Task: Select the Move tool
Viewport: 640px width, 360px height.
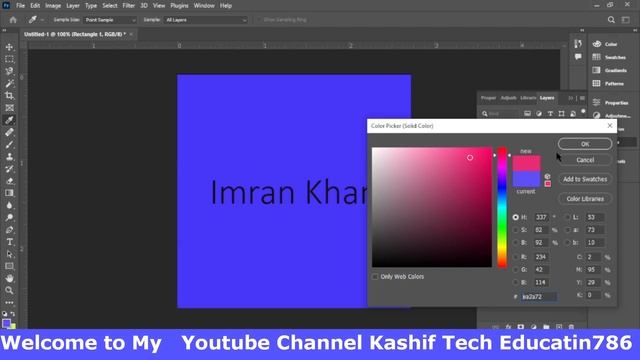Action: click(9, 47)
